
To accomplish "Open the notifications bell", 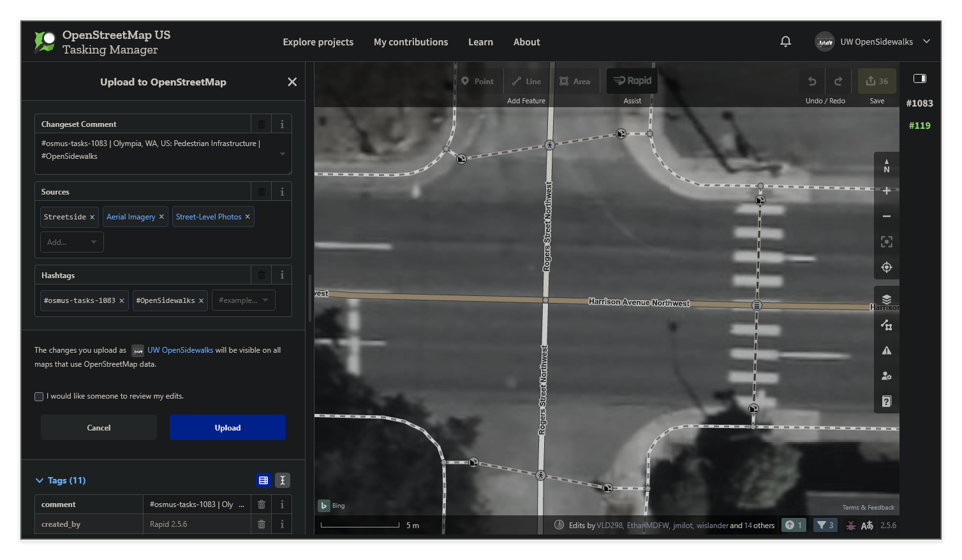I will (x=785, y=41).
